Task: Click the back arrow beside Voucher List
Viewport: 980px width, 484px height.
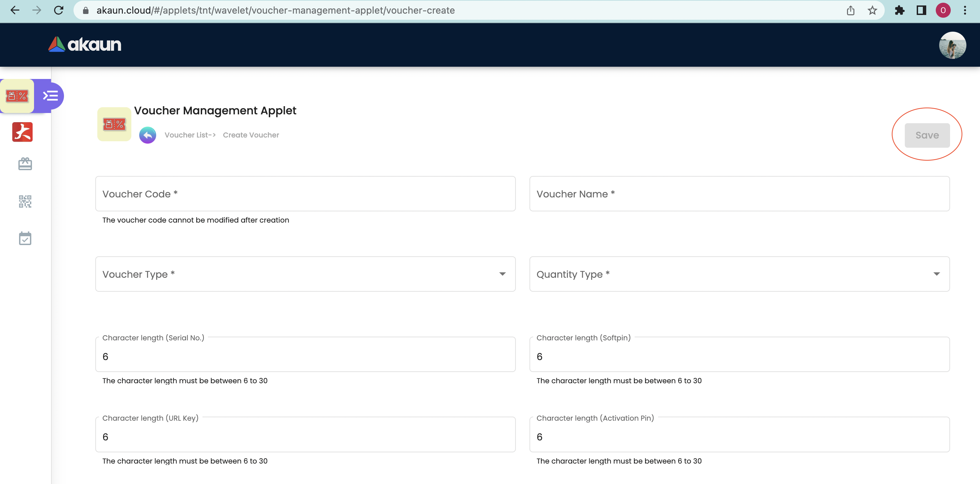Action: pyautogui.click(x=148, y=135)
